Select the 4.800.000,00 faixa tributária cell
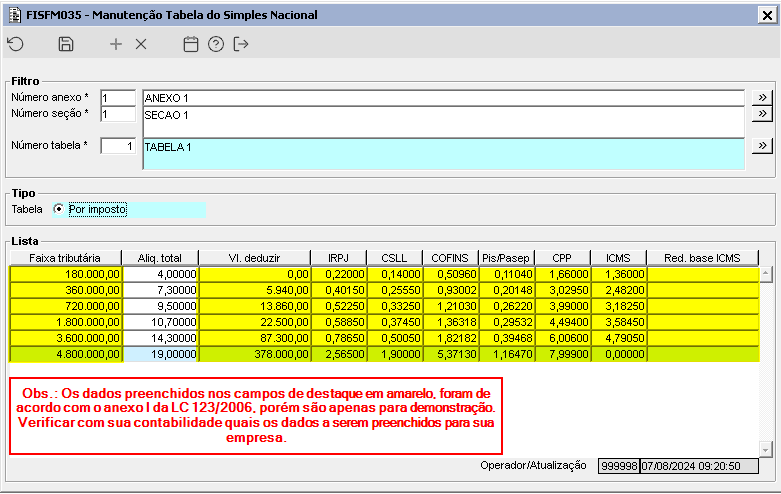This screenshot has width=781, height=494. click(66, 354)
